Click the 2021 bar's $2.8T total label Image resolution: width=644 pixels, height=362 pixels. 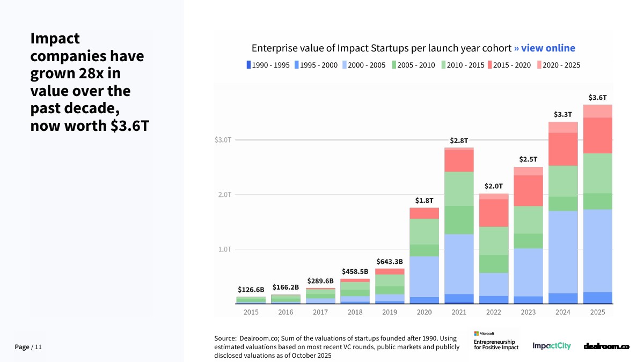point(459,140)
